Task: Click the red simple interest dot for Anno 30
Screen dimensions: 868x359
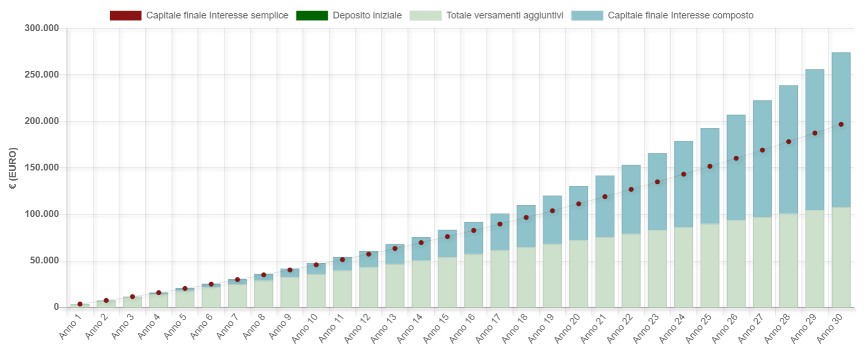Action: 841,125
